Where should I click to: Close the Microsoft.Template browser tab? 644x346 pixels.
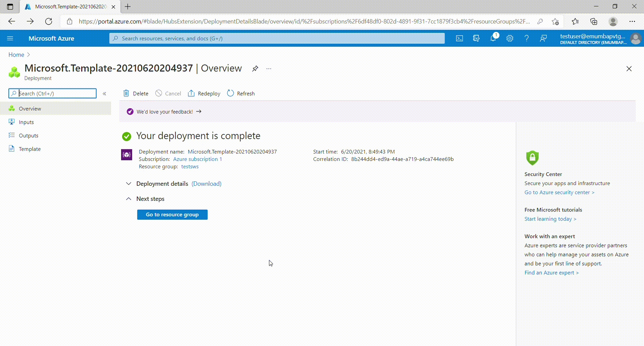click(x=113, y=7)
